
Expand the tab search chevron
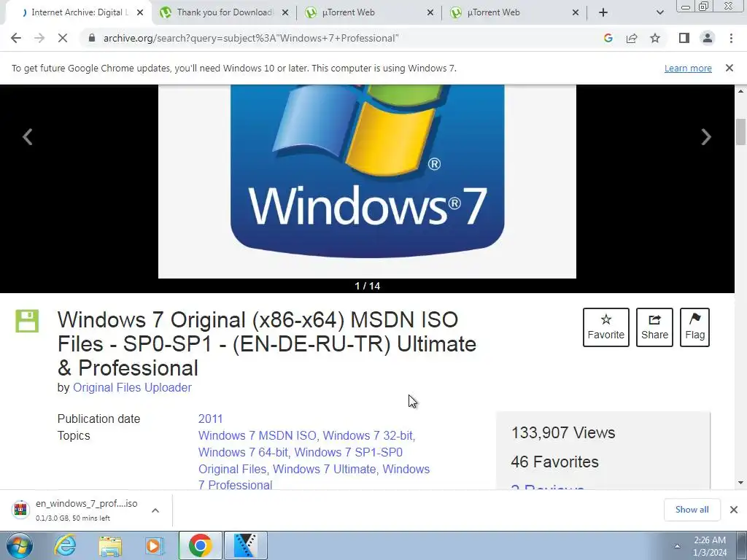(x=659, y=12)
